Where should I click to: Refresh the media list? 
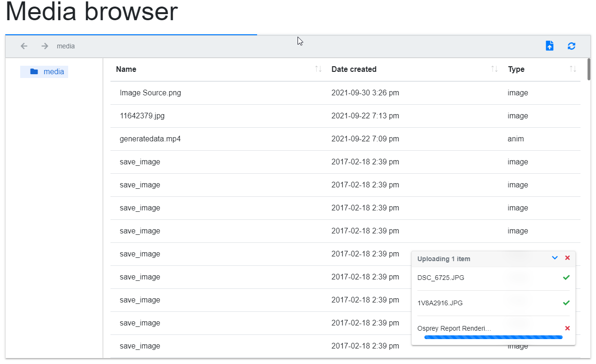572,46
